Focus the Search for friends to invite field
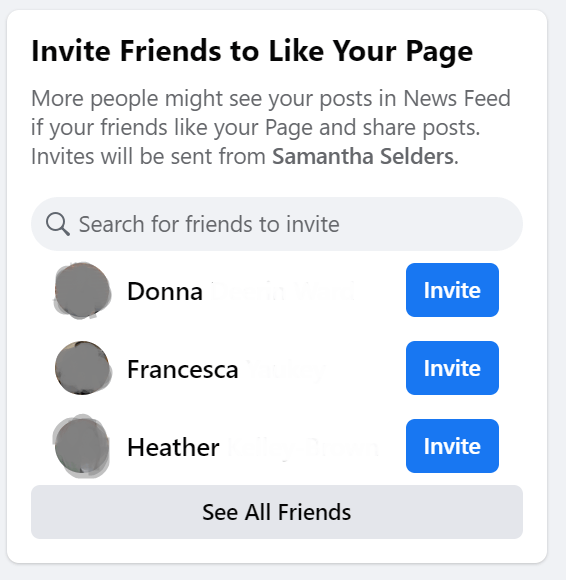 277,224
